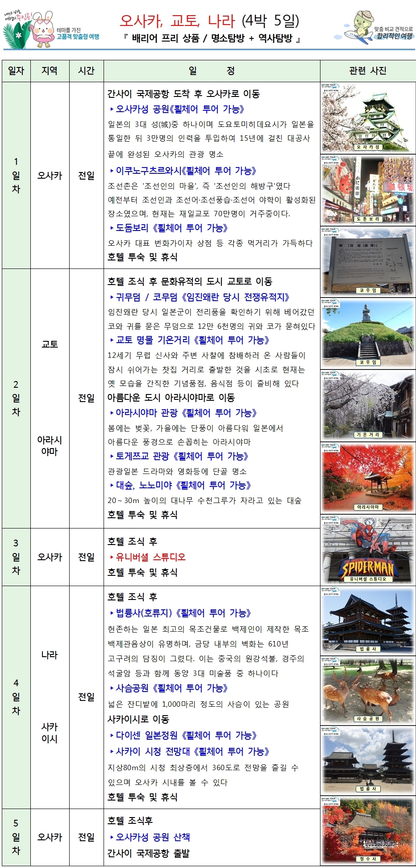The image size is (416, 868).
Task: Open the 기온거리 cherry blossom photo
Action: [368, 406]
